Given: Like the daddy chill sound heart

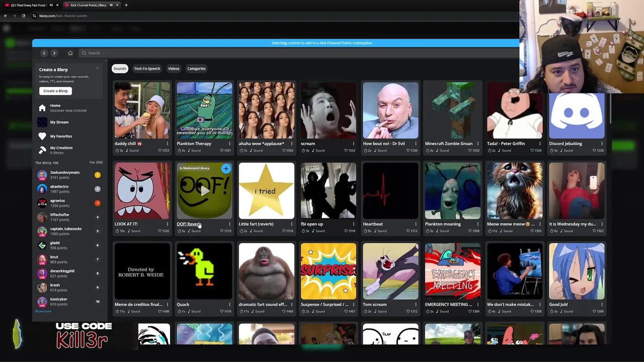Looking at the screenshot, I should click(160, 151).
